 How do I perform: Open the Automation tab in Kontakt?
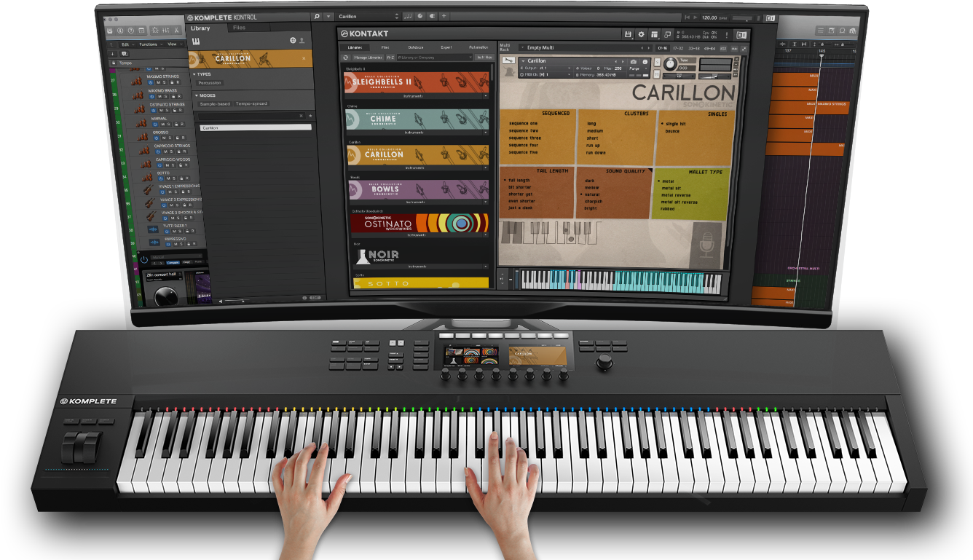478,47
